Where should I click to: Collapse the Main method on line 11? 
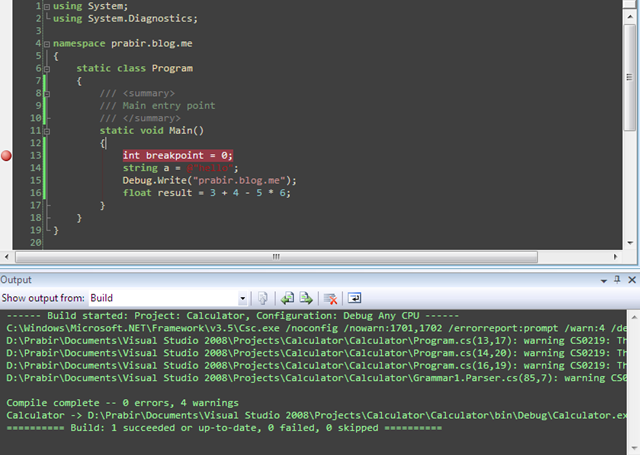click(x=47, y=131)
